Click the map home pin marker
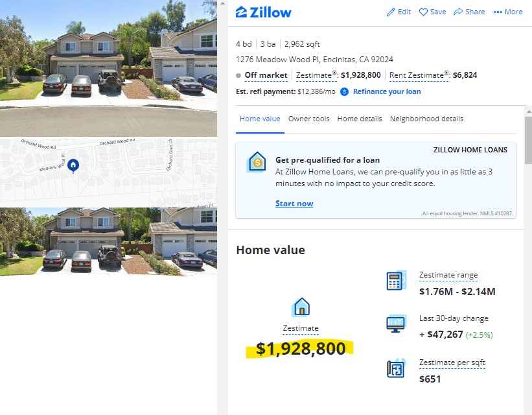Viewport: 532px width, 415px height. (73, 166)
